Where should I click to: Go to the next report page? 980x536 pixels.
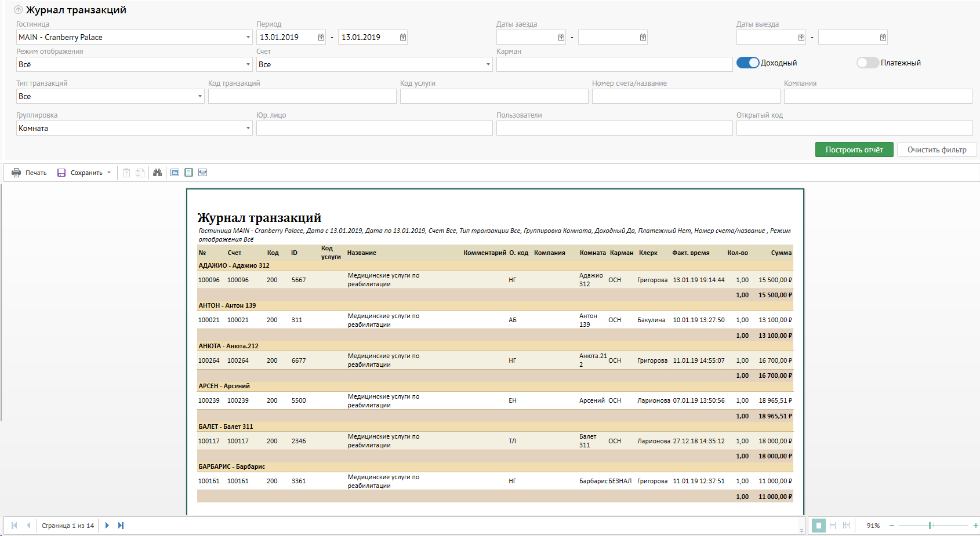coord(107,526)
